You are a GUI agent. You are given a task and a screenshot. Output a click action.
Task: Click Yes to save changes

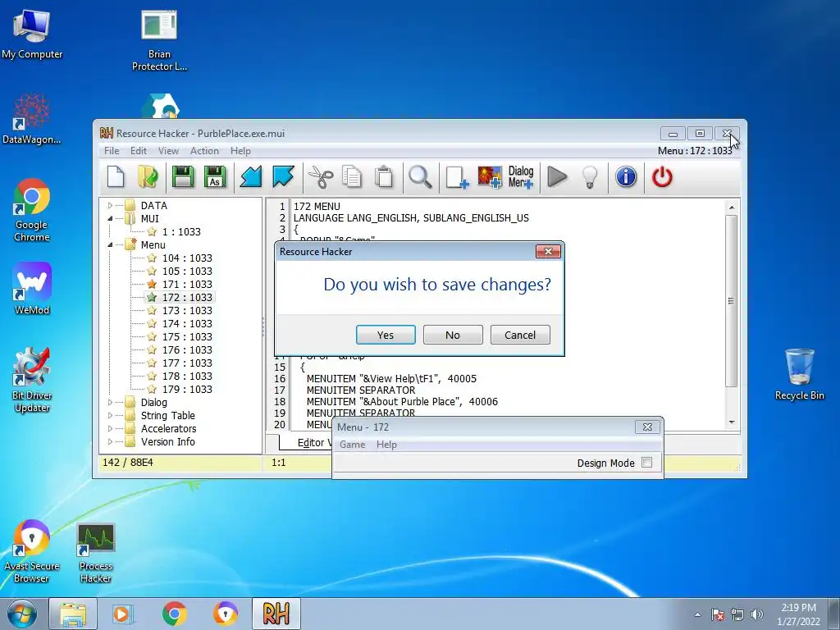(386, 335)
